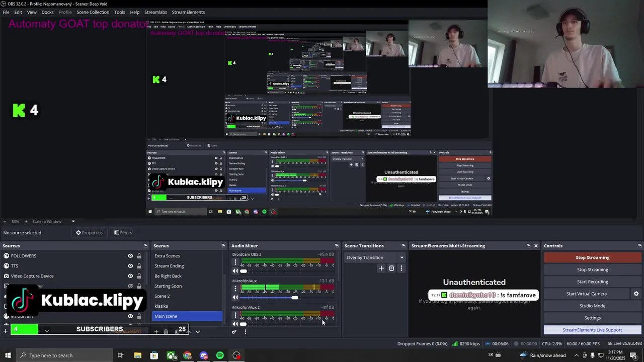Unlock the Video Capture Device source

[x=139, y=276]
